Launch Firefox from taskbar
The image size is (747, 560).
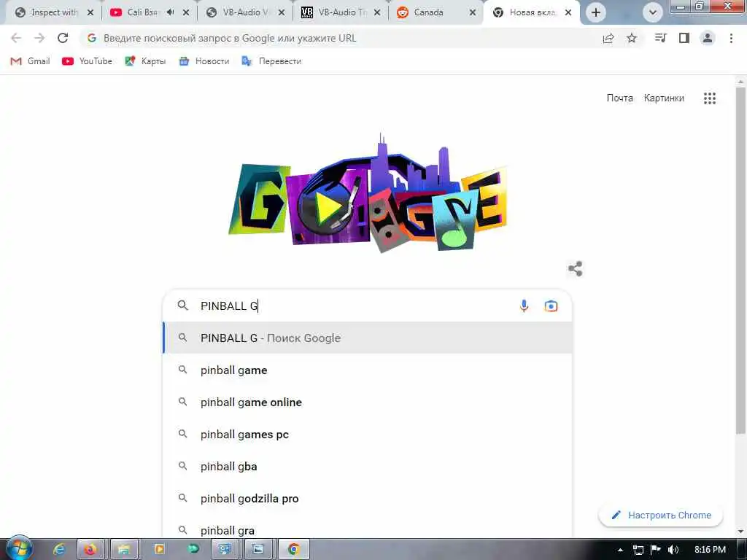[90, 549]
